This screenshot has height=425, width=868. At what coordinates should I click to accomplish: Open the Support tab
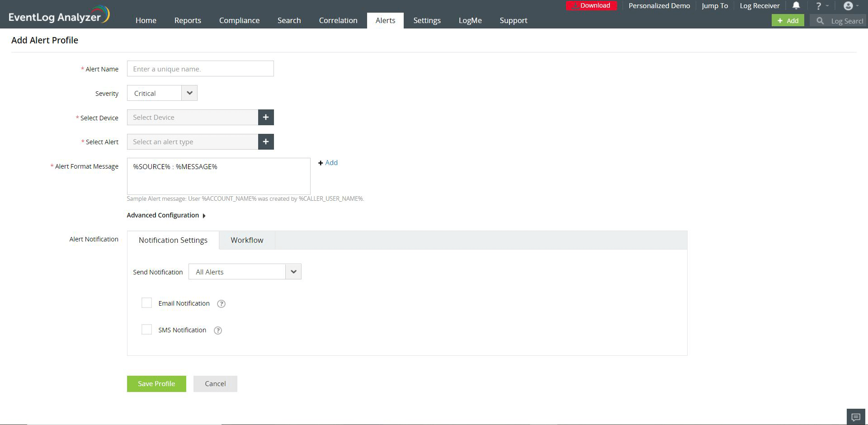point(514,20)
